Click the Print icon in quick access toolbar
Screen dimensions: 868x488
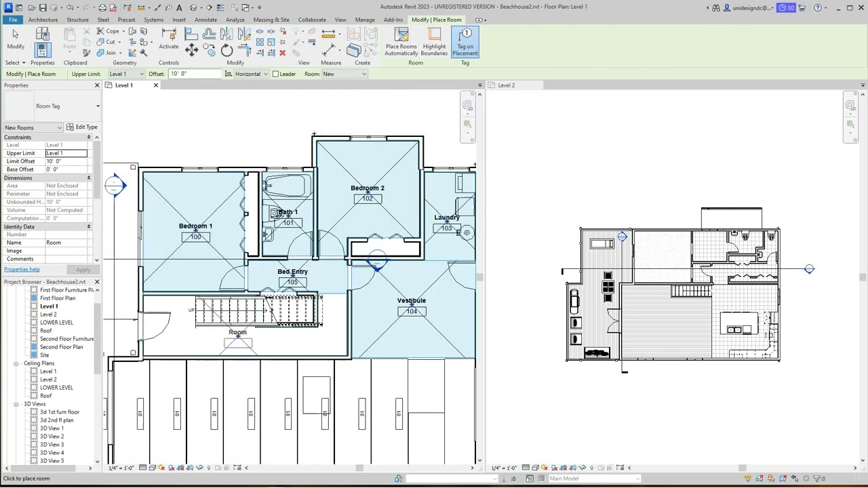[x=102, y=7]
